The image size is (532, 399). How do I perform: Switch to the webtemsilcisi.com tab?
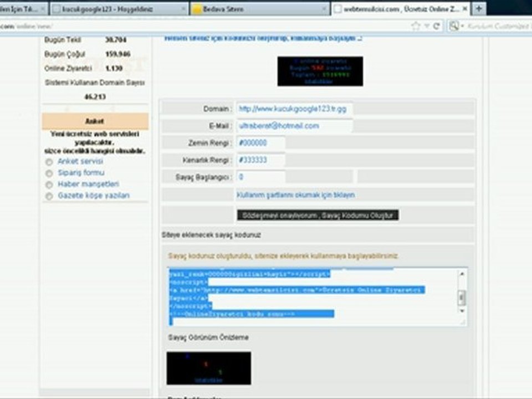(401, 9)
